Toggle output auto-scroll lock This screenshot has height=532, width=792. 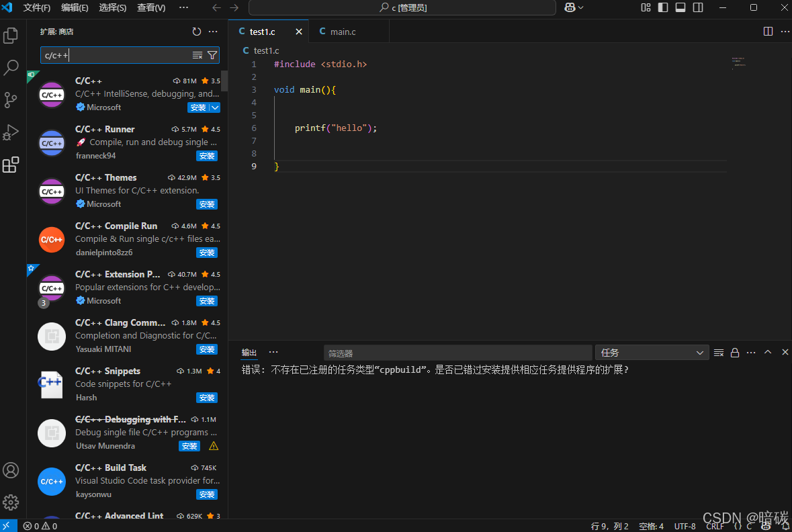click(735, 353)
